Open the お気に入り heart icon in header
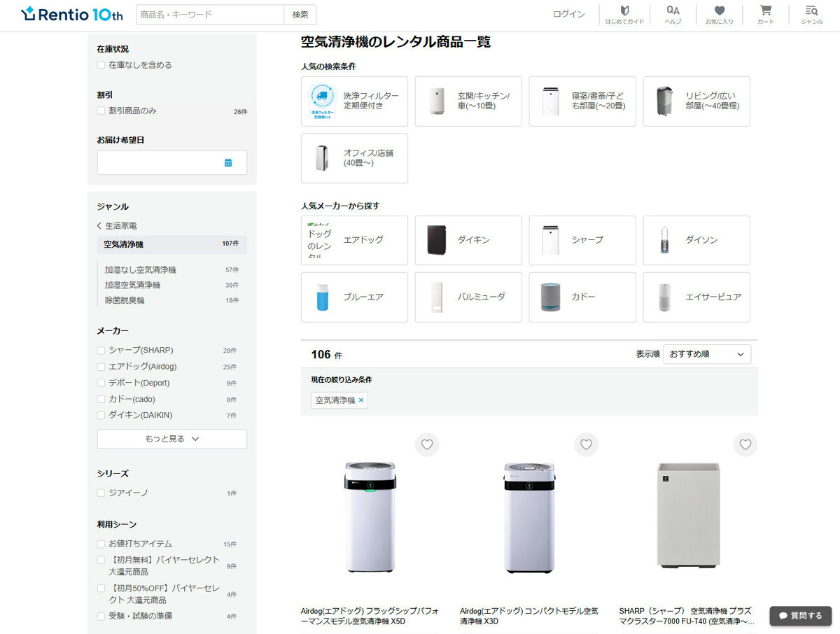The image size is (840, 634). pos(720,15)
